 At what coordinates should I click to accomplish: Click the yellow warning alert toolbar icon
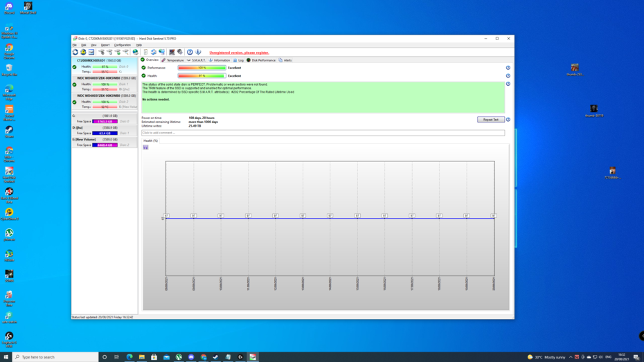[83, 52]
